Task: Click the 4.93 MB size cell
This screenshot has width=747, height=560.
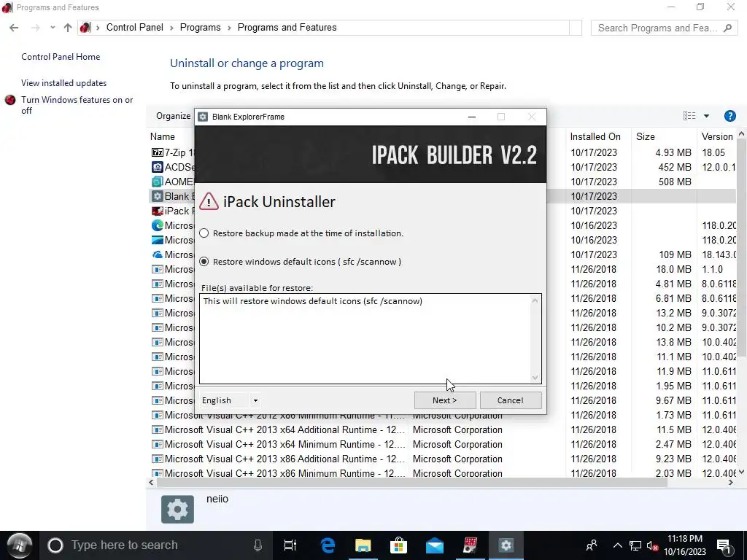Action: tap(673, 152)
